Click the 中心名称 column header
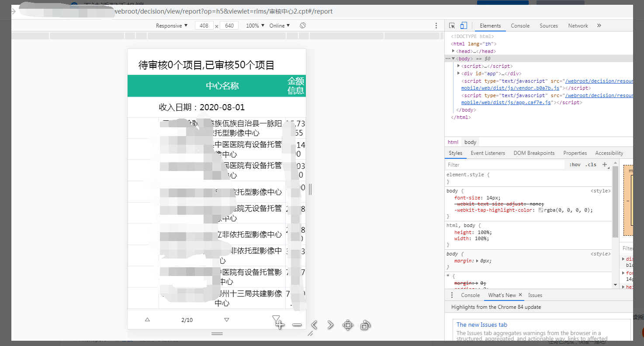The image size is (644, 346). pyautogui.click(x=222, y=86)
